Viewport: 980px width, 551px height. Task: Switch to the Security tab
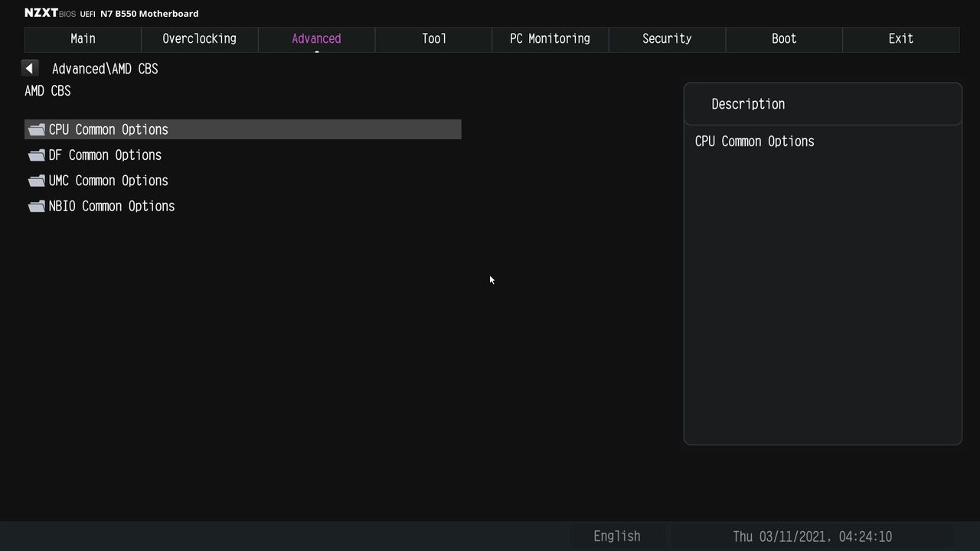pyautogui.click(x=667, y=39)
